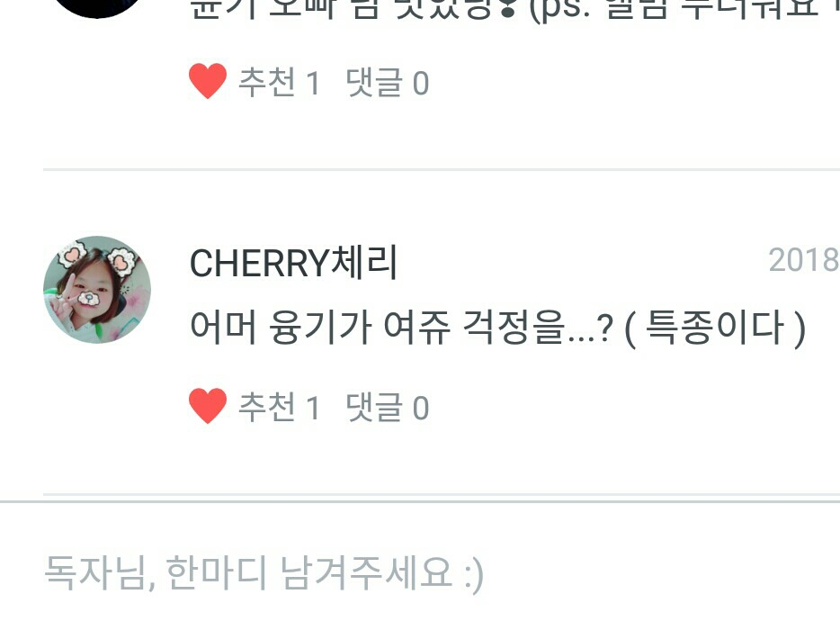Click the 2018 timestamp on CHERRY체리's comment

804,261
